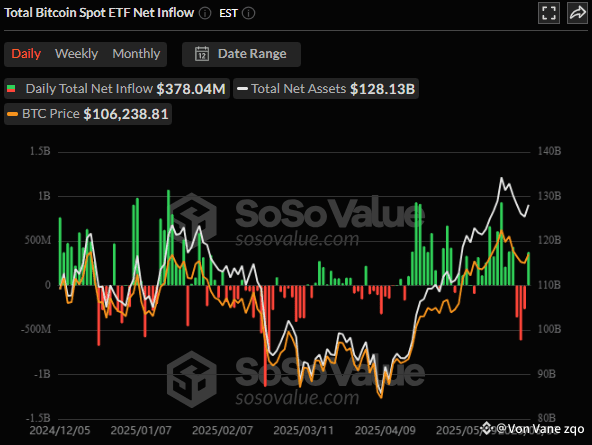
Task: Click the 2025/03/11 x-axis date label
Action: click(304, 430)
